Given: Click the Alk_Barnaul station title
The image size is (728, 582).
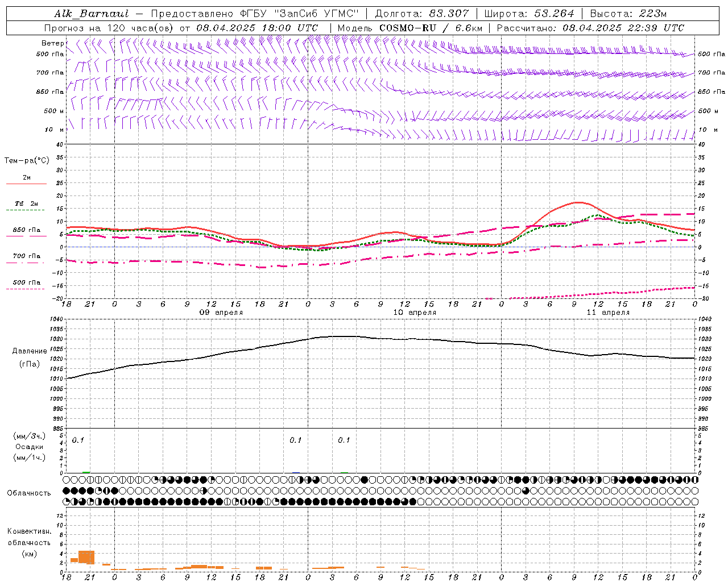Looking at the screenshot, I should (x=92, y=14).
